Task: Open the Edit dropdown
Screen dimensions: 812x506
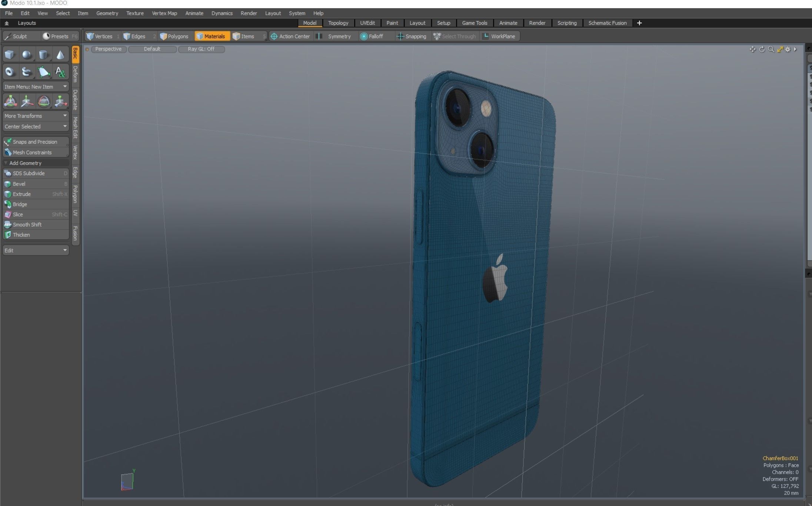Action: pos(36,250)
